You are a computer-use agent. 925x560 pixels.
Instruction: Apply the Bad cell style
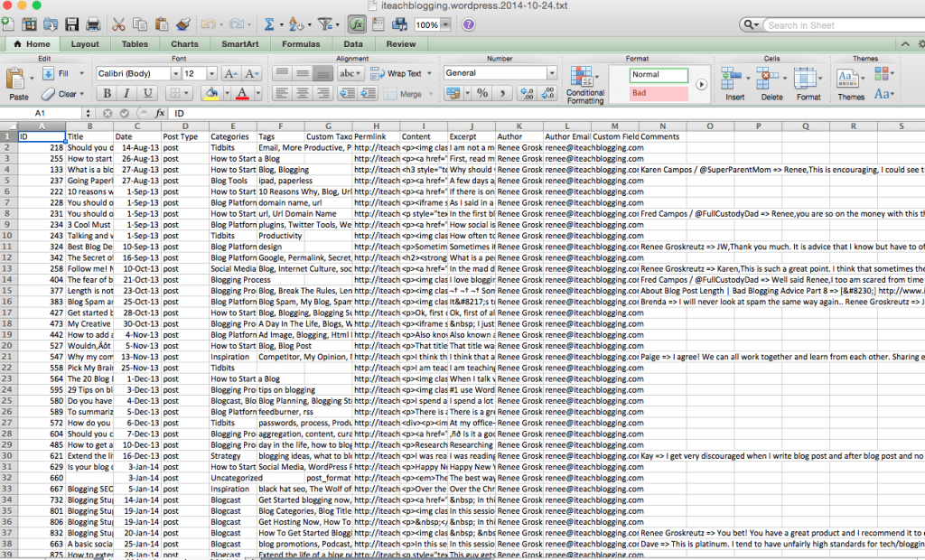659,93
